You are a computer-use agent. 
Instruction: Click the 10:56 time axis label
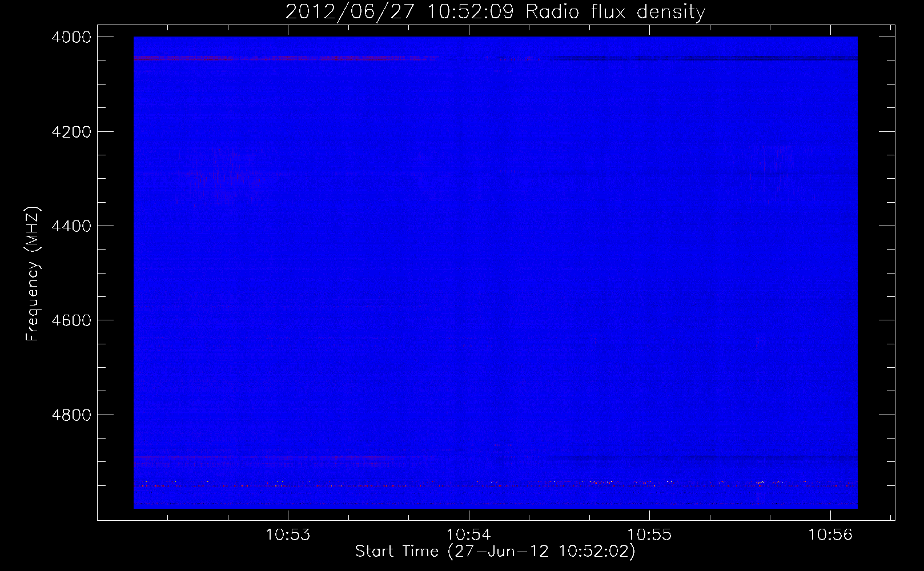click(x=830, y=534)
